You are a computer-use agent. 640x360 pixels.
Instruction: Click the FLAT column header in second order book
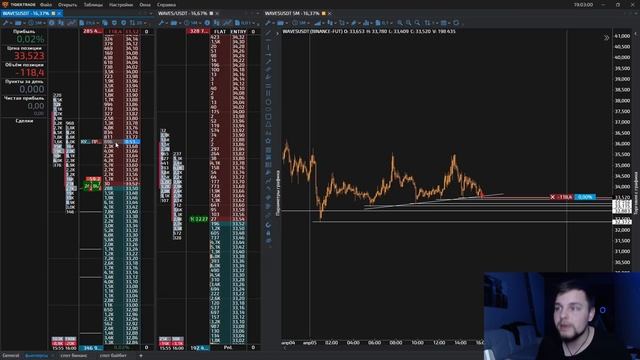pos(220,31)
